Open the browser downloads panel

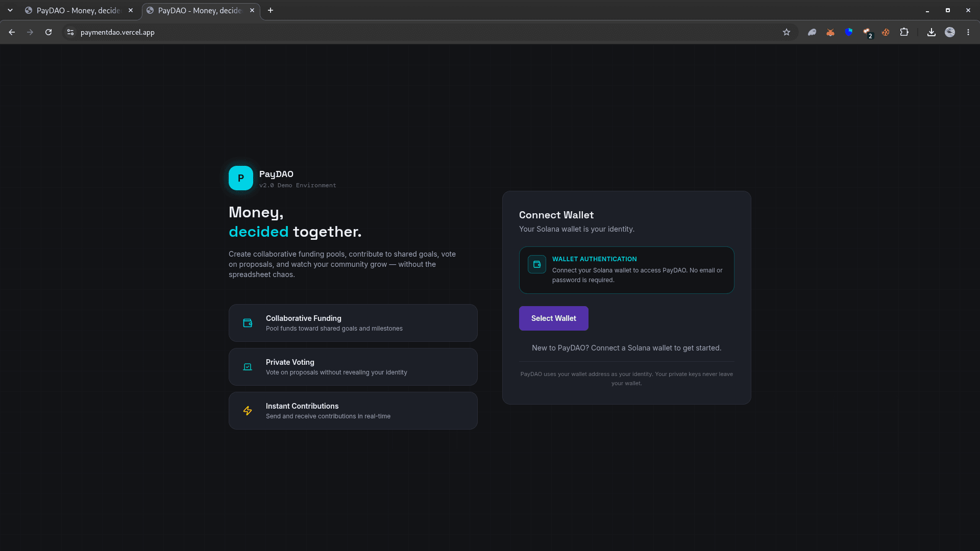click(932, 32)
